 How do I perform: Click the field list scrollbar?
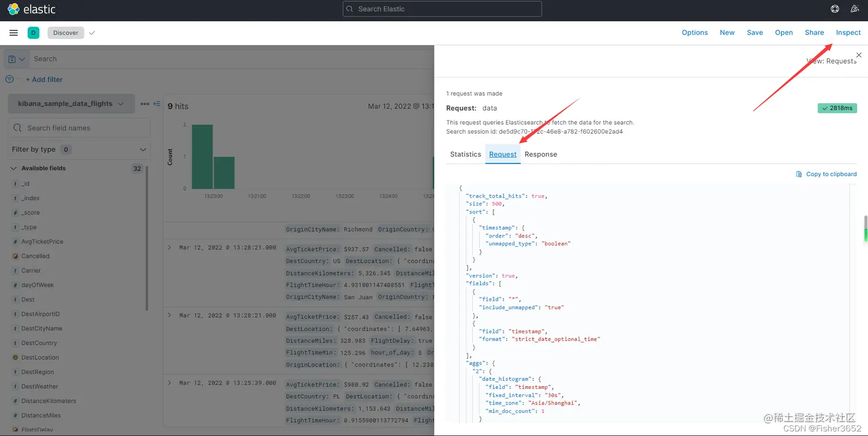coord(148,238)
